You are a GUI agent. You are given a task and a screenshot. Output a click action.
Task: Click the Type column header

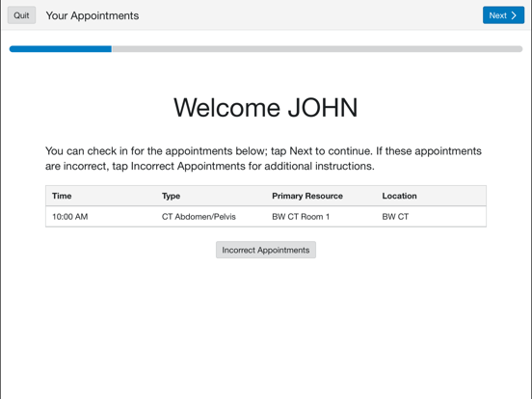pyautogui.click(x=171, y=196)
